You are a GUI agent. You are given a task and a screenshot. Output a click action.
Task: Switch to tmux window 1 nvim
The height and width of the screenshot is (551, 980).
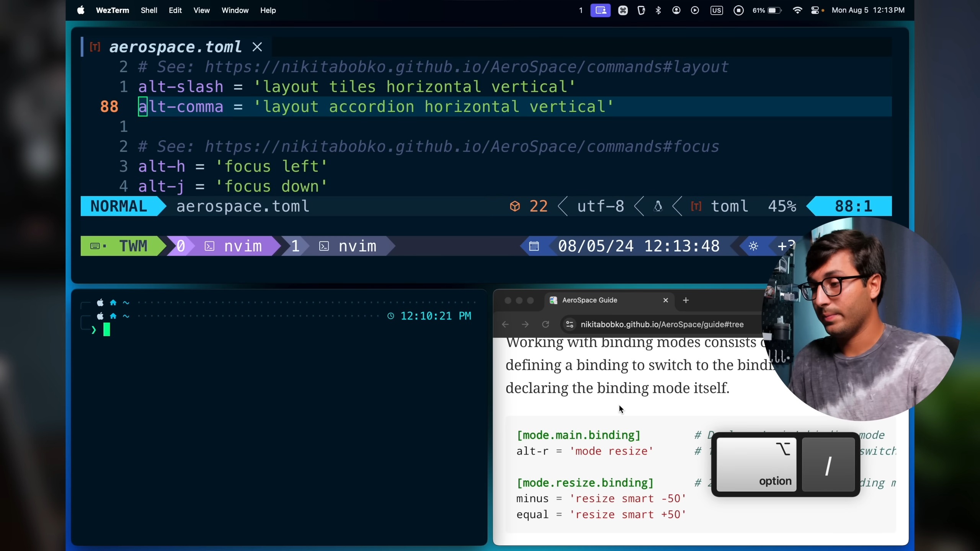click(346, 246)
